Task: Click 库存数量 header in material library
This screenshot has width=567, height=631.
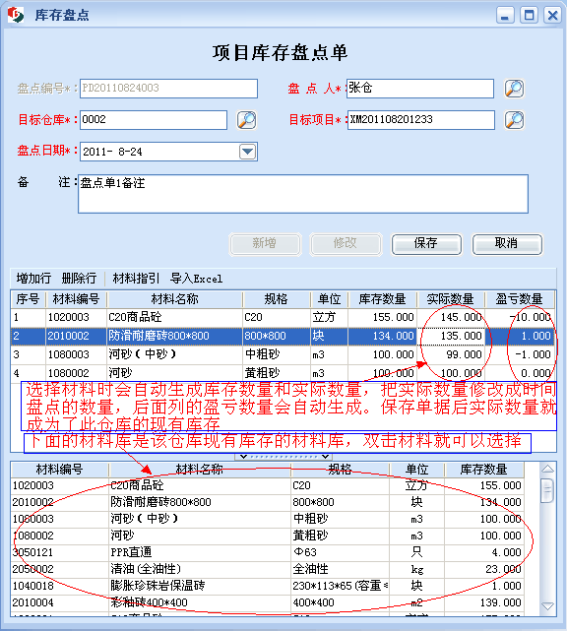Action: point(484,469)
